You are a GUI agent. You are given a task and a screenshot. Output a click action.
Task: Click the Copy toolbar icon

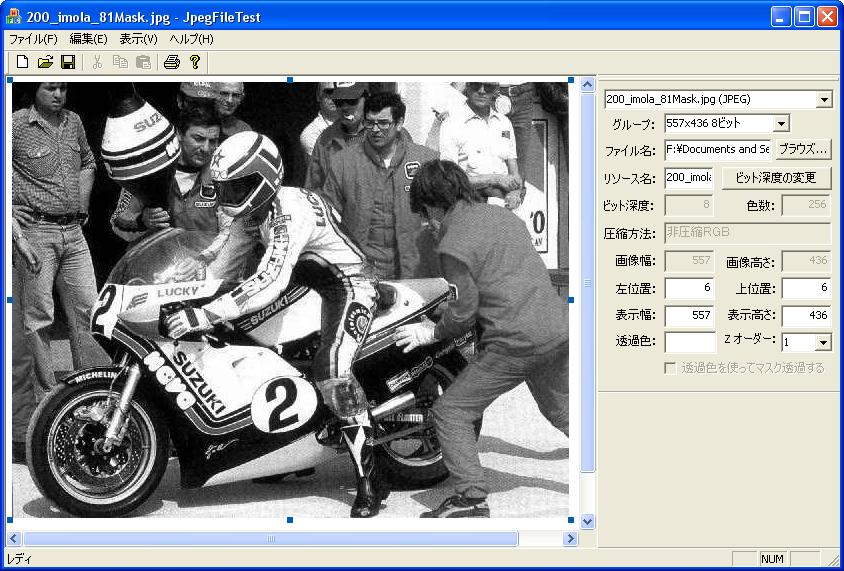coord(120,62)
